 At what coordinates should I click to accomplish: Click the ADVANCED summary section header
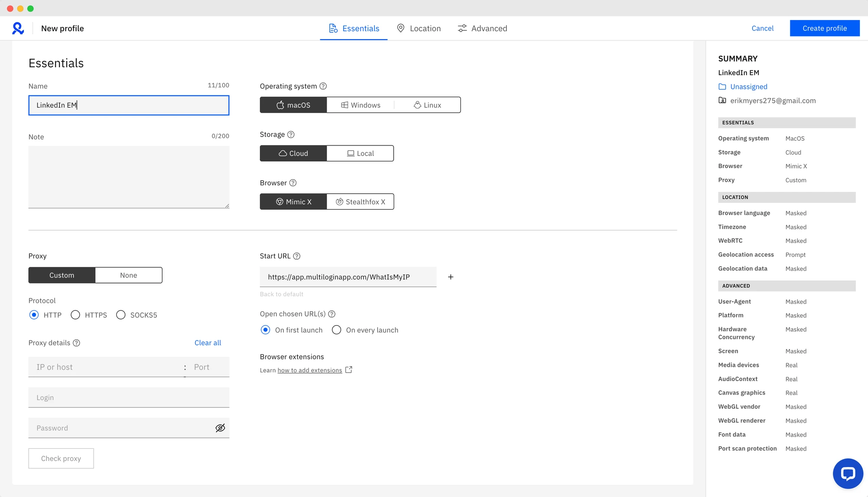[x=787, y=286]
